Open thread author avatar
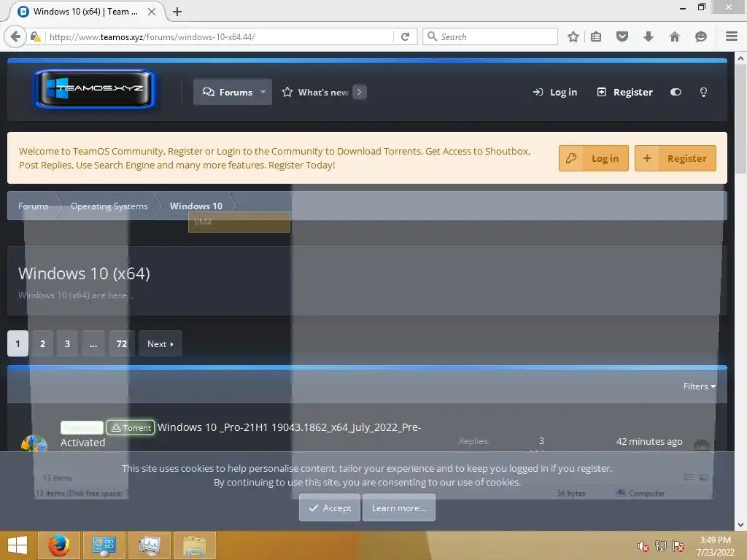747x560 pixels. tap(34, 443)
